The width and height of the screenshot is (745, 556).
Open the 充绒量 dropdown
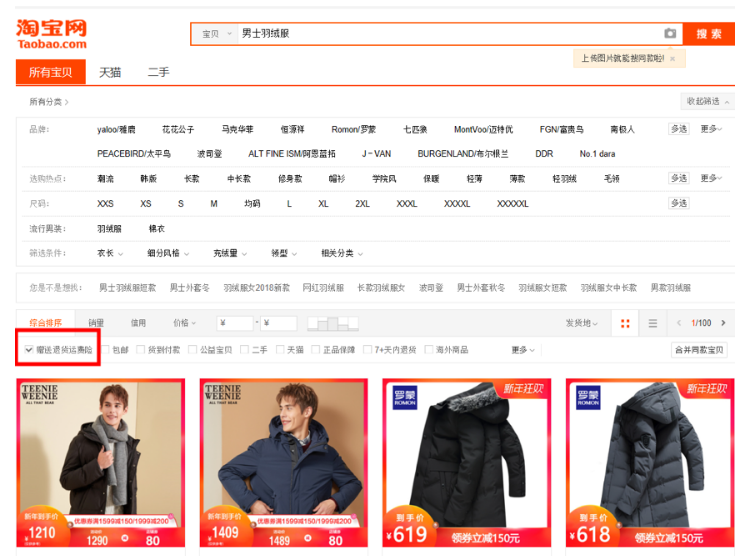(x=230, y=253)
